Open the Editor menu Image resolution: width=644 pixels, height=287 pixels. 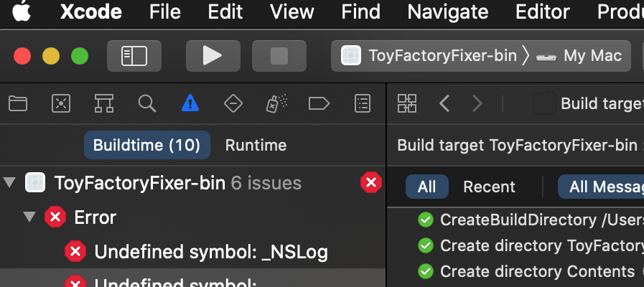543,12
